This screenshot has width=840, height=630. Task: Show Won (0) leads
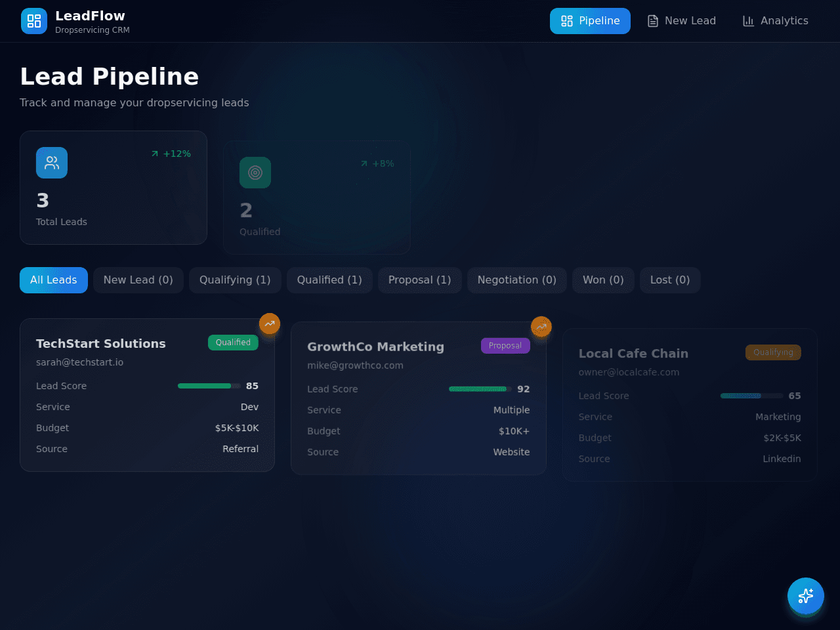click(603, 280)
